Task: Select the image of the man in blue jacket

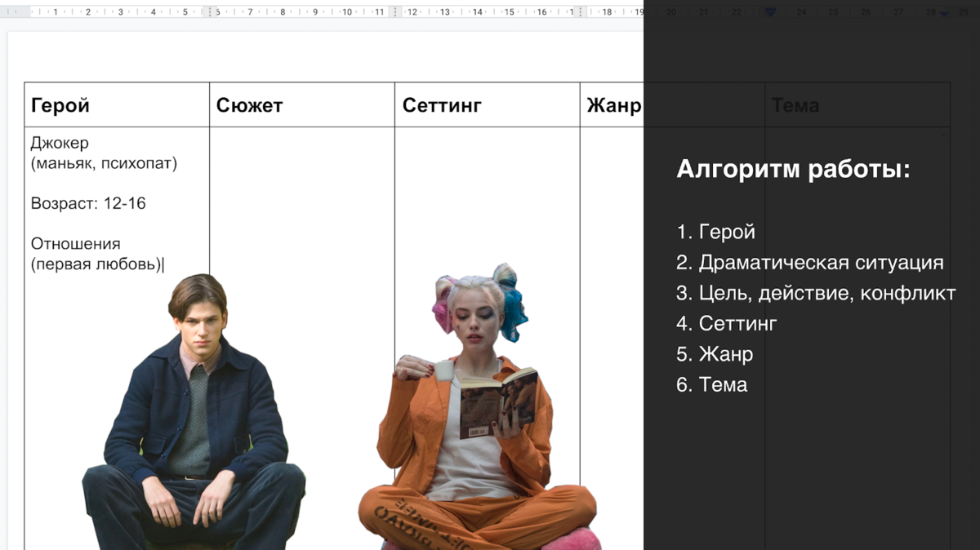Action: 194,411
